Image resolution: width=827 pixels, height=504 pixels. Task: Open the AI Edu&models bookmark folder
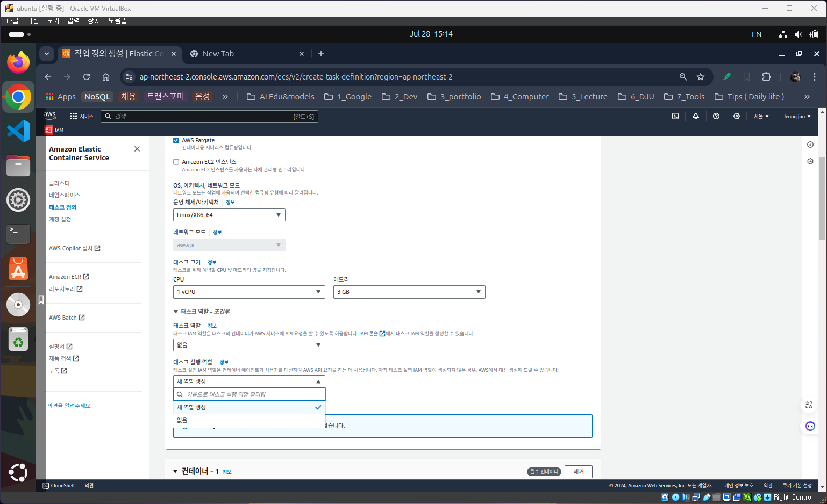pyautogui.click(x=281, y=97)
